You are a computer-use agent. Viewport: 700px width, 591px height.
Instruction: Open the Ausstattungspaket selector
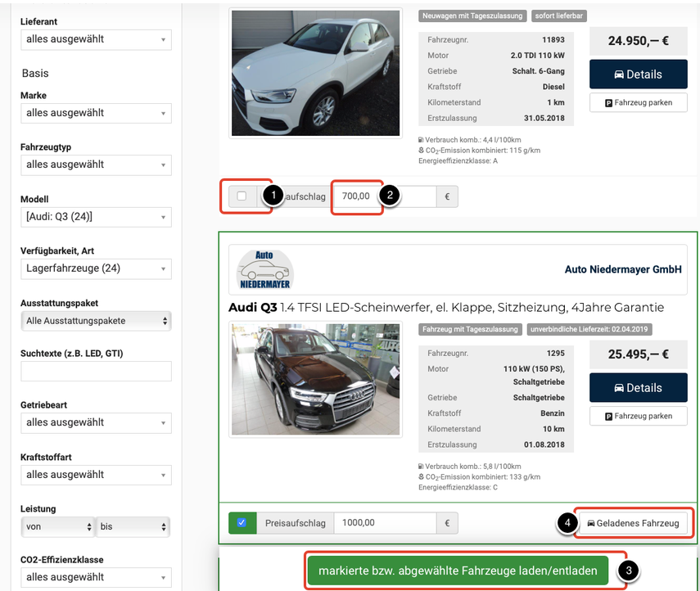(x=96, y=321)
